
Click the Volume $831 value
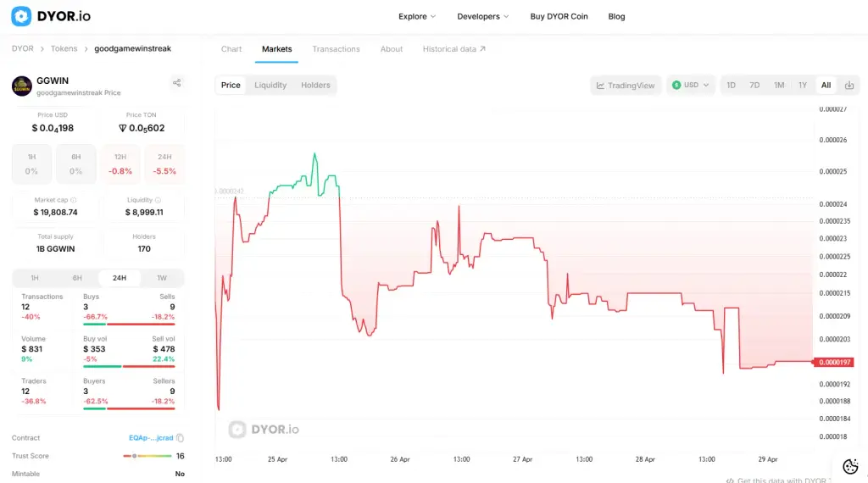(x=31, y=349)
